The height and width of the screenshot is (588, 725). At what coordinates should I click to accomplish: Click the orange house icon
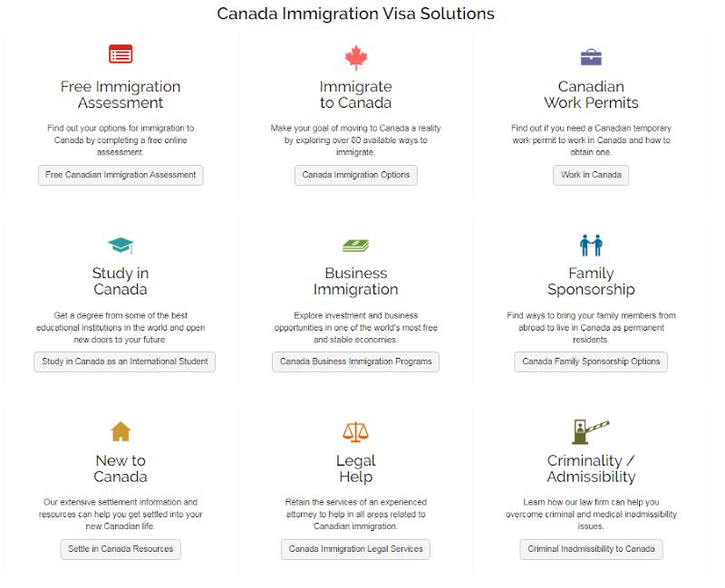click(121, 431)
